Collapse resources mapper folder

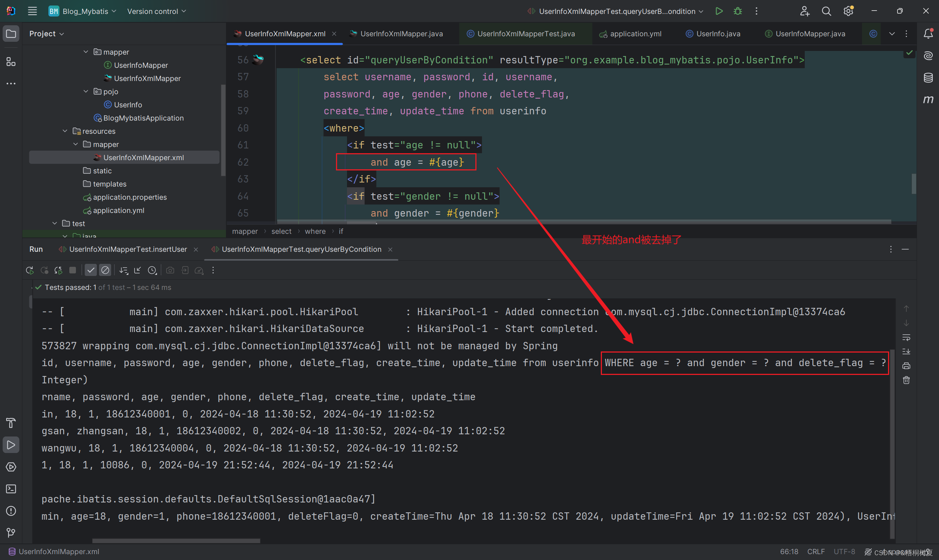76,144
